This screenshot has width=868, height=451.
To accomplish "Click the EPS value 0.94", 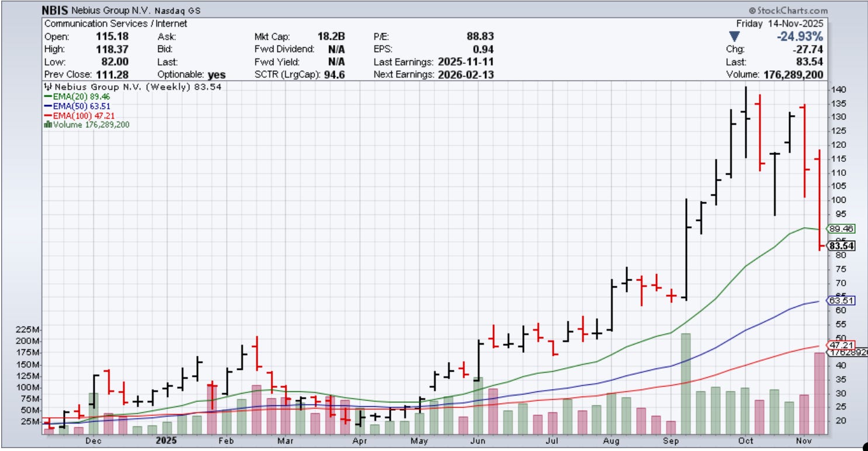I will pos(484,49).
